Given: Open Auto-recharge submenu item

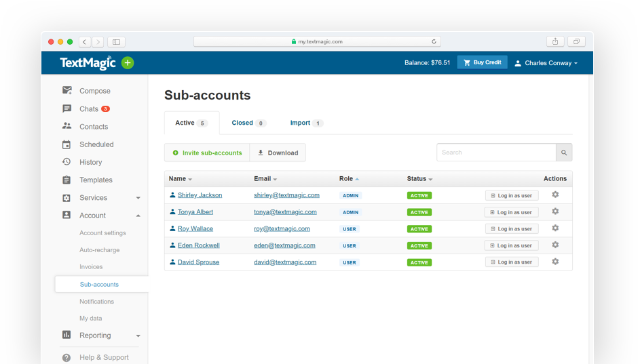Looking at the screenshot, I should [x=99, y=250].
